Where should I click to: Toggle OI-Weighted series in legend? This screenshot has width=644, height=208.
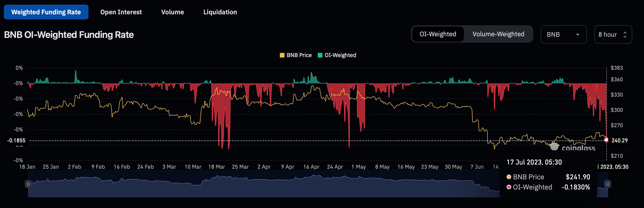337,55
